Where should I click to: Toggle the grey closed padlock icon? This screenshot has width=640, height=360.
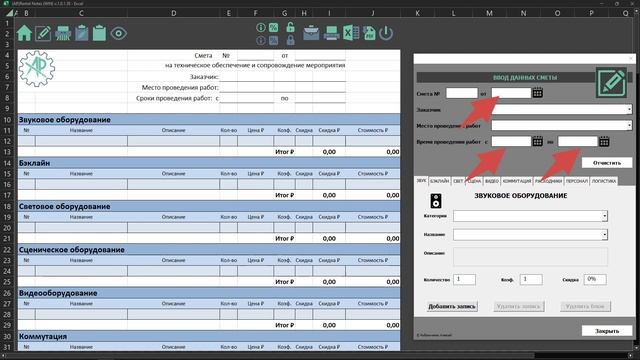(290, 40)
